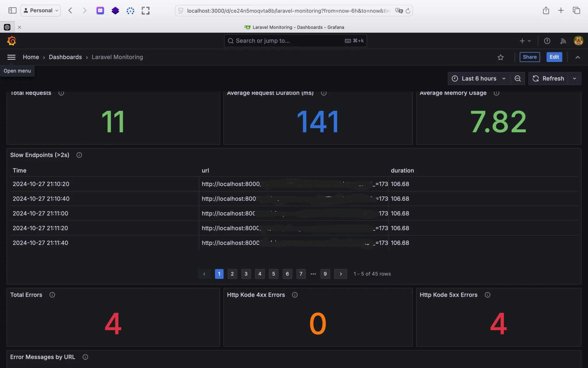Screen dimensions: 588x368
Task: Click the Share dashboard icon
Action: point(530,56)
